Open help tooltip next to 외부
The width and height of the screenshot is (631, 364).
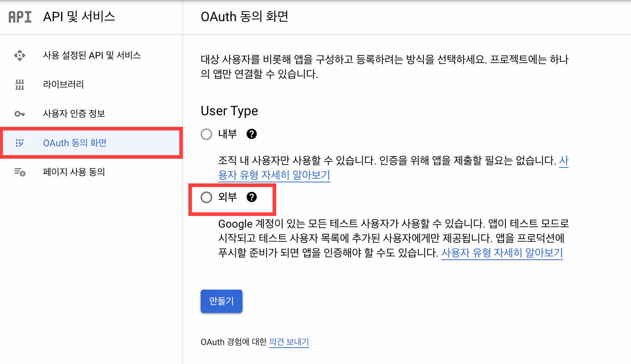click(252, 197)
